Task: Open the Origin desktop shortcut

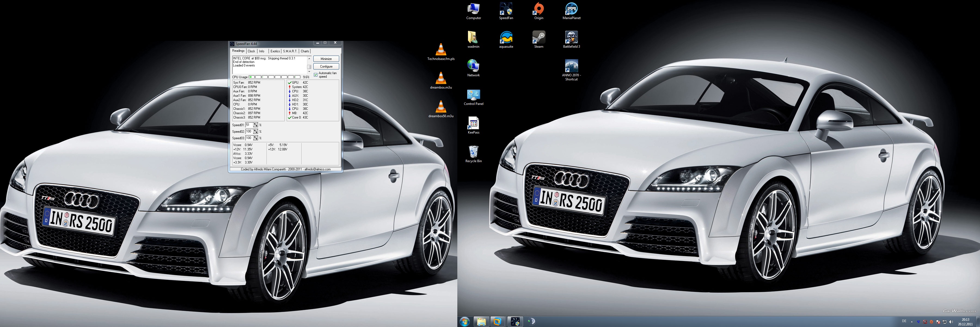Action: pyautogui.click(x=539, y=11)
